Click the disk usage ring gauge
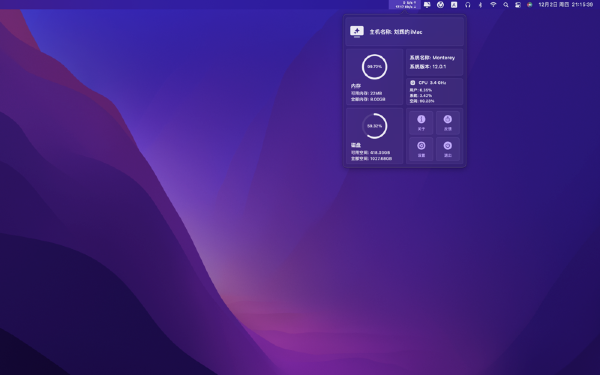Screen dimensions: 600x375 coord(374,126)
